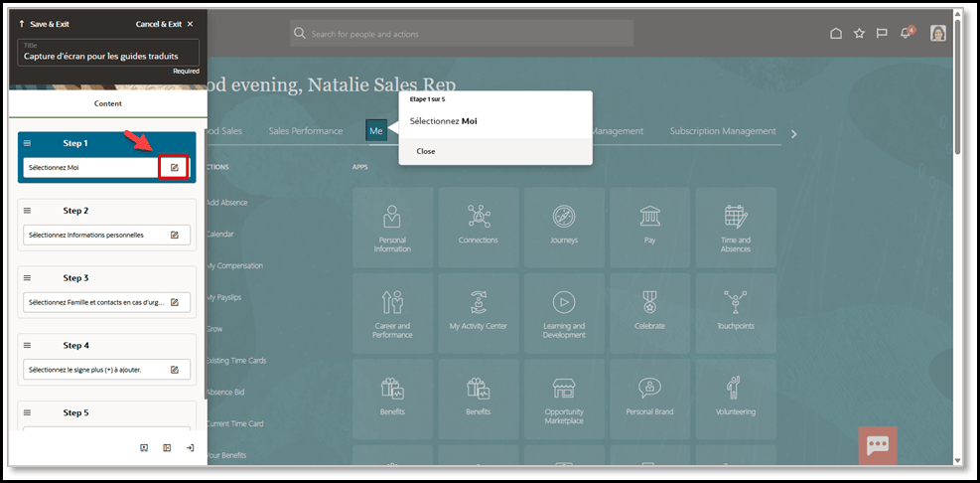The width and height of the screenshot is (980, 483).
Task: Click the guide Title input field
Action: point(109,53)
